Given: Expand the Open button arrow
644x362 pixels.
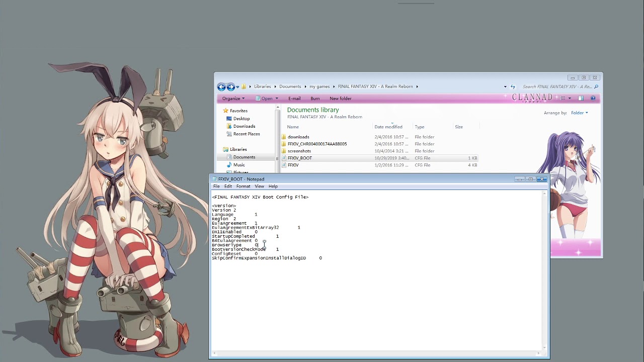Looking at the screenshot, I should click(276, 99).
